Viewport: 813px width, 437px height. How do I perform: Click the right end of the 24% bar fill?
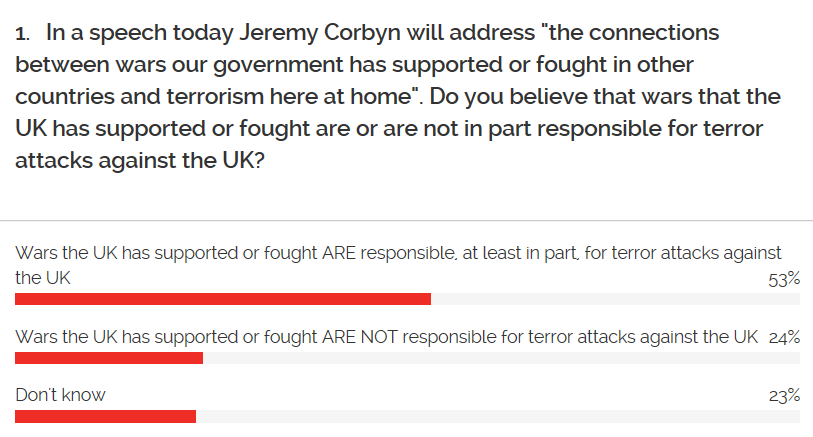click(200, 358)
